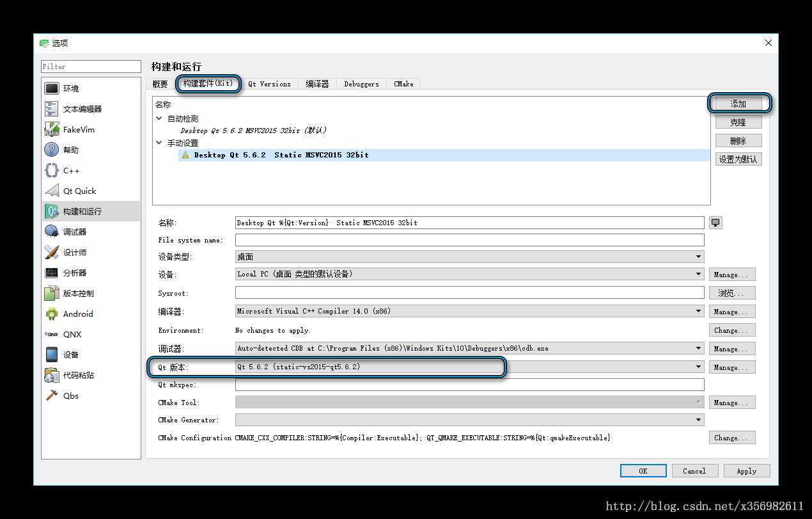Click Manage next to CMake Tool row

click(x=732, y=403)
